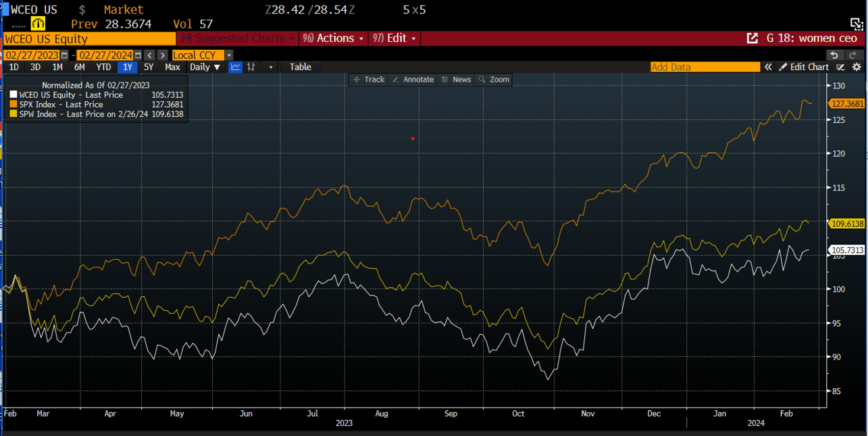Enable the Zoom tool on chart
Screen dimensions: 868x436
[x=494, y=80]
